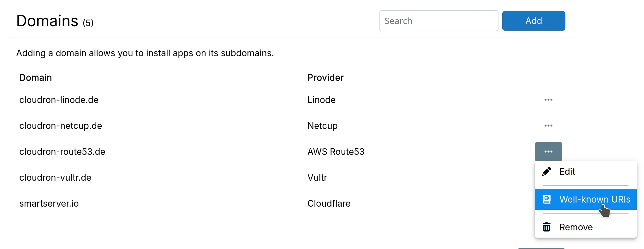
Task: Click the Cloudflare provider cell
Action: [329, 203]
